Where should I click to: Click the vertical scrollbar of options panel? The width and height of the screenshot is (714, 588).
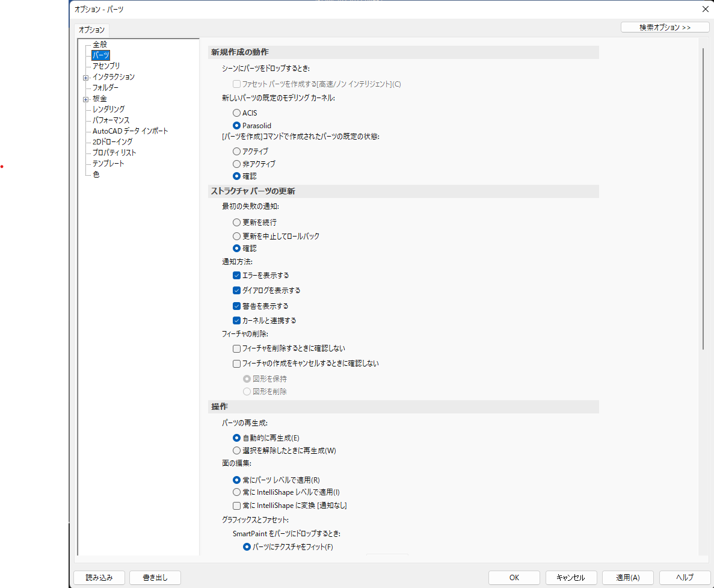pos(703,199)
